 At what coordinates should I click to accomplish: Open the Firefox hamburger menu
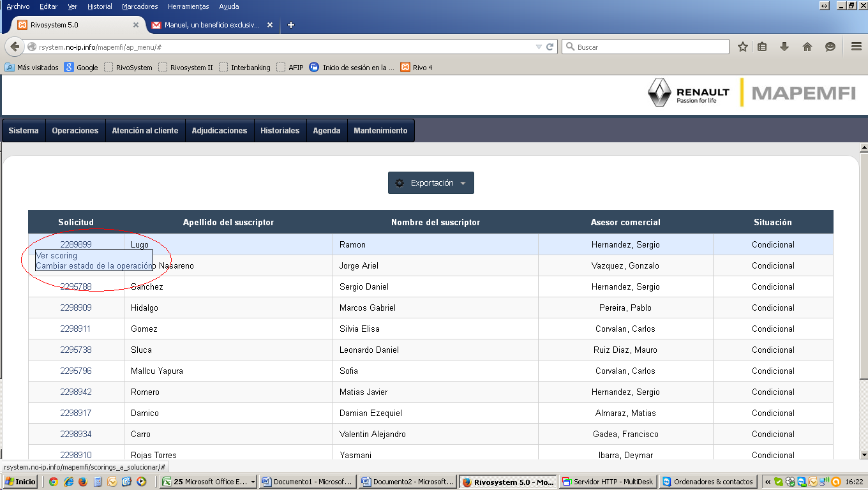(857, 47)
